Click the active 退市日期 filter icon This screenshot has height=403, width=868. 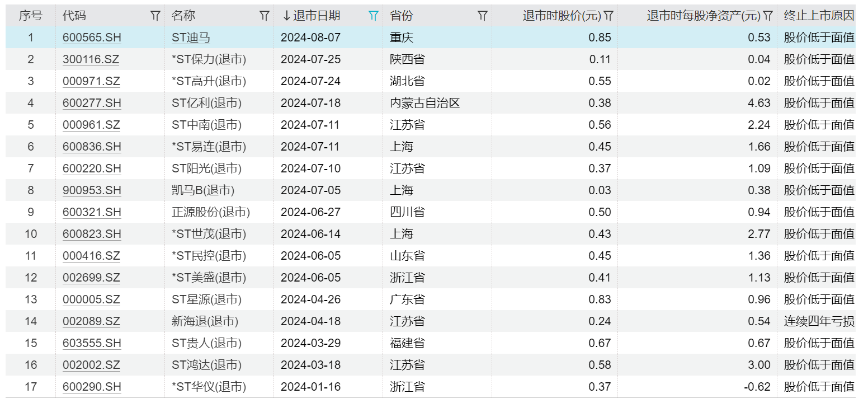click(x=374, y=16)
